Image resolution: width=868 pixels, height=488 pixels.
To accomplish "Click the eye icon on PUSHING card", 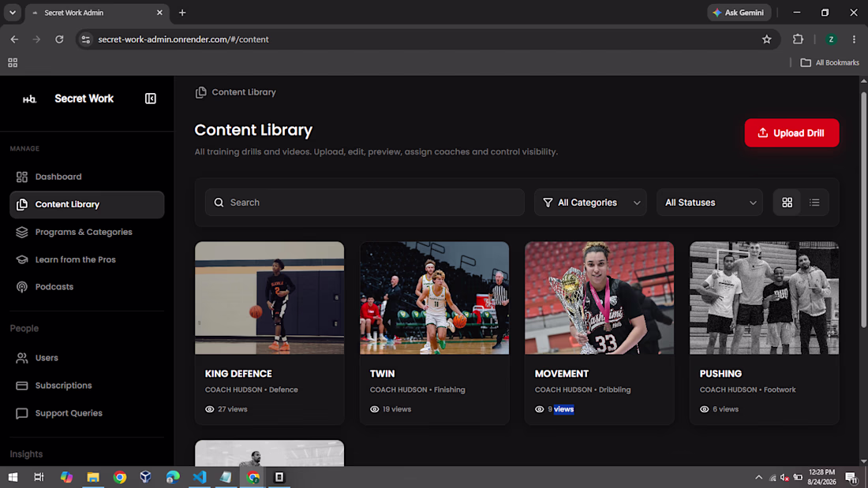I will [704, 409].
